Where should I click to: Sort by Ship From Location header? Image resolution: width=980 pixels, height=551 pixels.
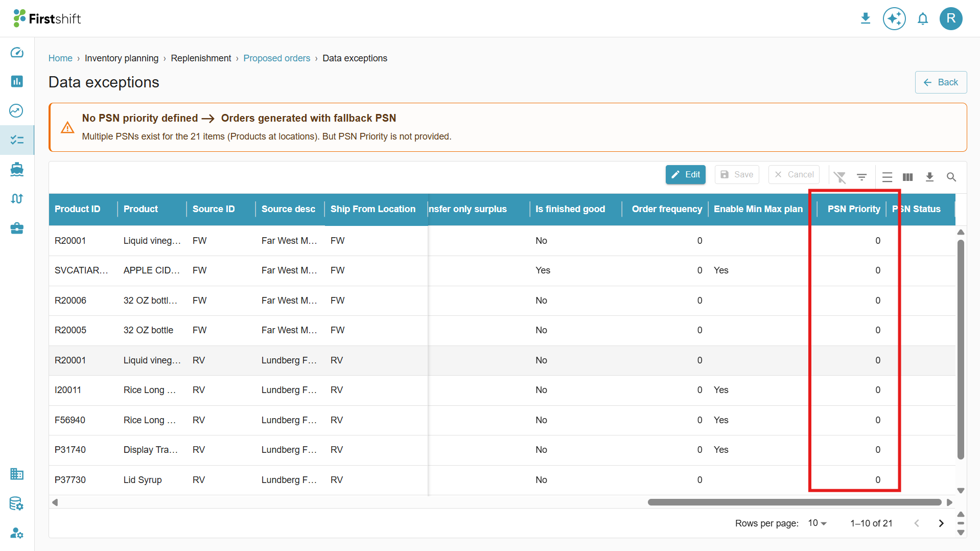pos(373,209)
